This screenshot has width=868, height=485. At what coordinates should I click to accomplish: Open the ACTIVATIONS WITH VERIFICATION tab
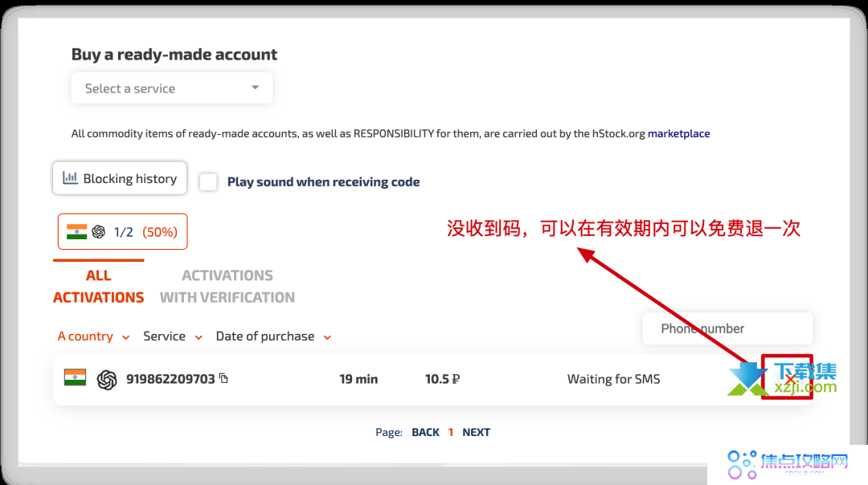[227, 286]
